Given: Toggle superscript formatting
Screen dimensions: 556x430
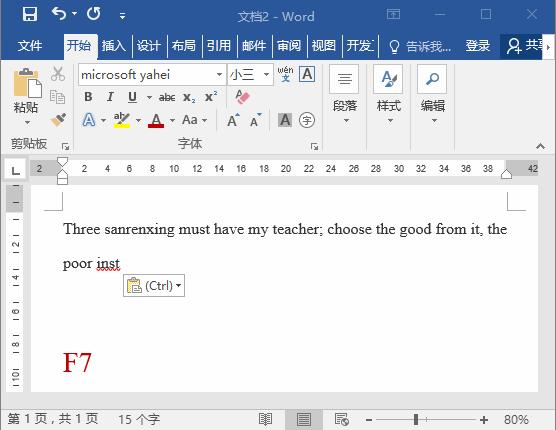Looking at the screenshot, I should click(x=211, y=97).
